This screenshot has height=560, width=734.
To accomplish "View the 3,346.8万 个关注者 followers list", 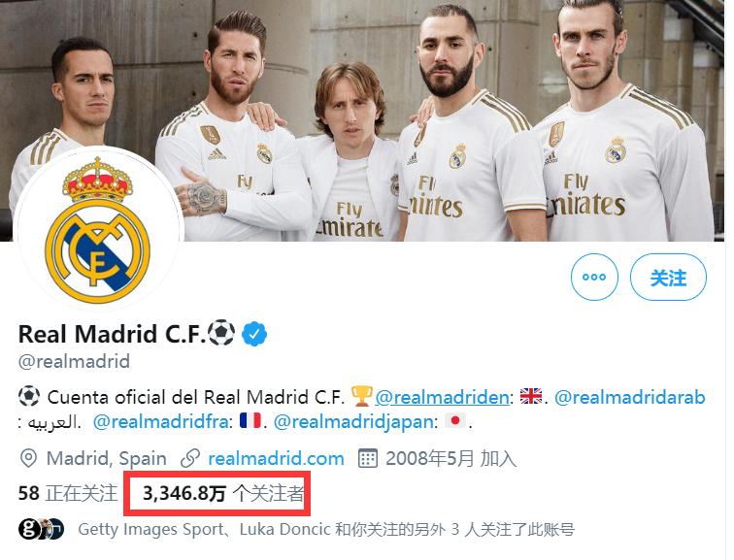I will pyautogui.click(x=223, y=494).
